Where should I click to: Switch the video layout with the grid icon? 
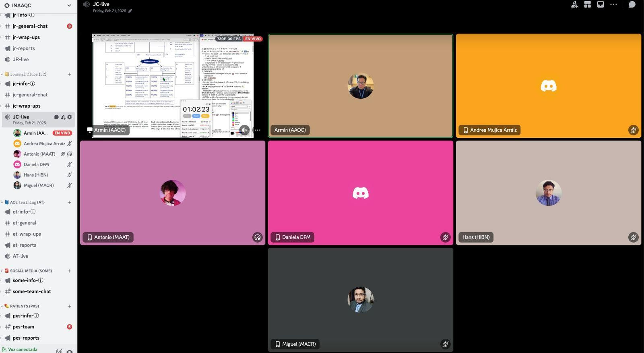587,4
